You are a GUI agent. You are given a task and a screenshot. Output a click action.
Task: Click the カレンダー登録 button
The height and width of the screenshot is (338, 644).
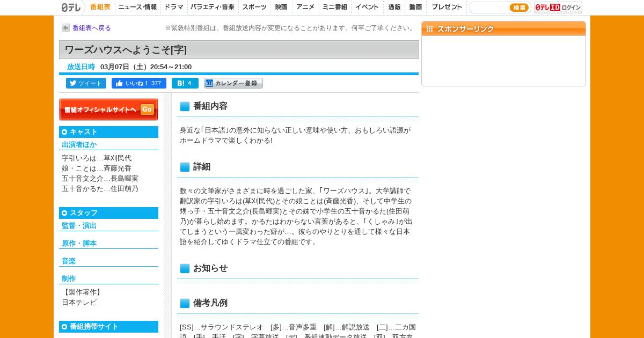click(233, 83)
